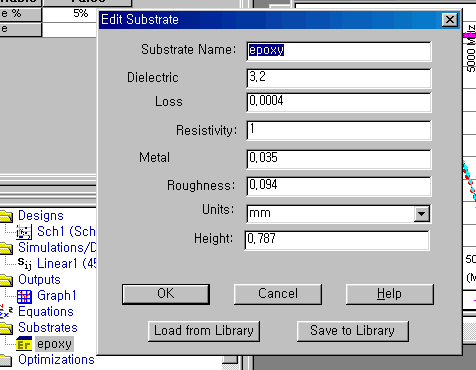476x370 pixels.
Task: Click OK in Edit Substrate dialog
Action: tap(166, 294)
